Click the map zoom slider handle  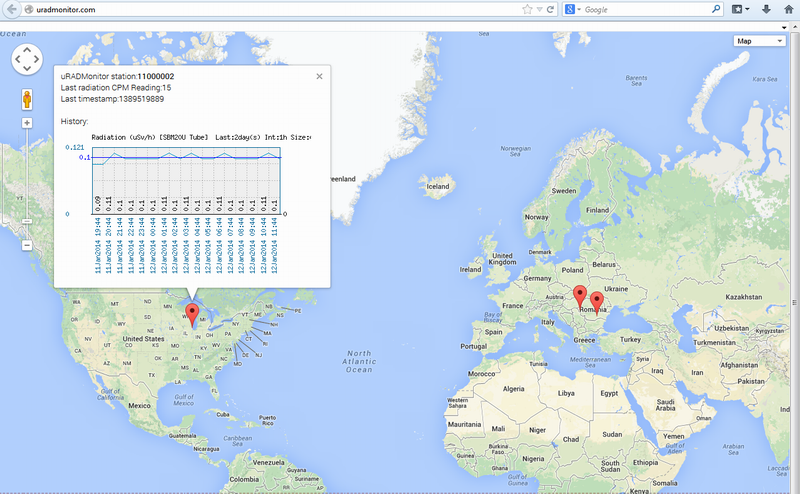click(x=27, y=221)
